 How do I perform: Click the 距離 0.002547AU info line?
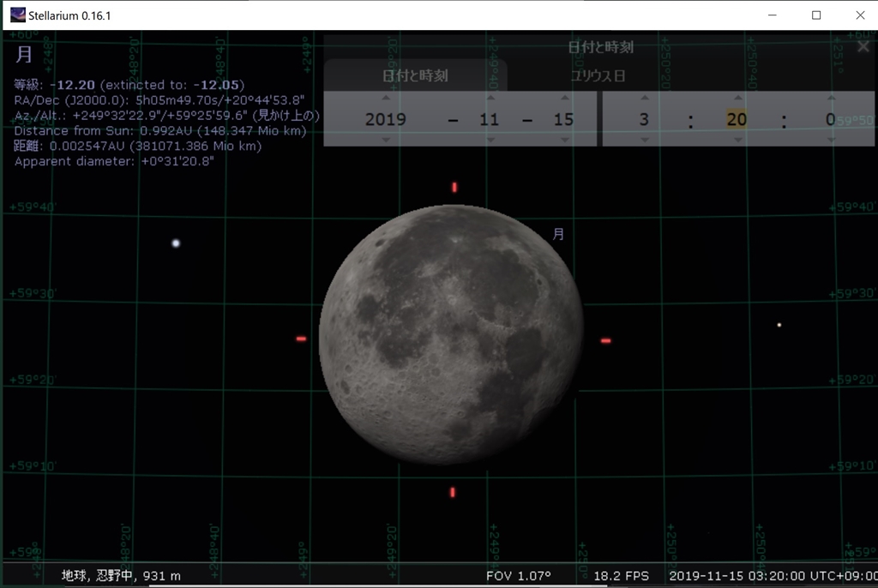tap(138, 147)
